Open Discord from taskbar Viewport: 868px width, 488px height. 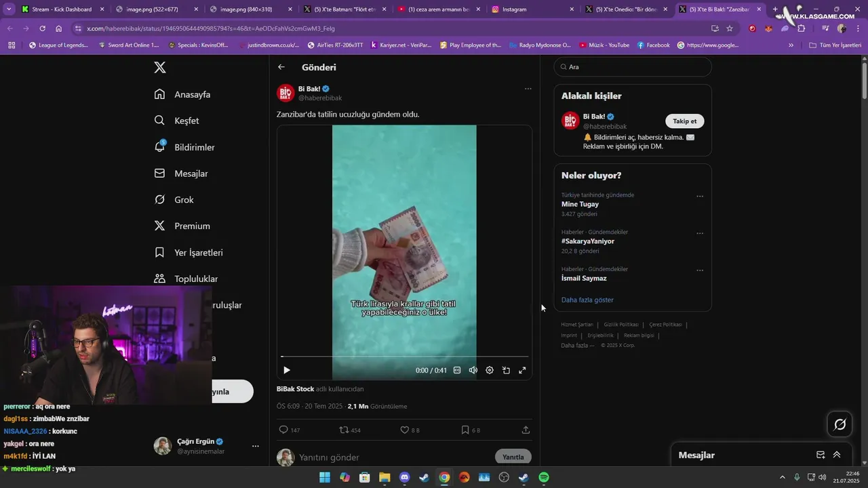click(x=405, y=477)
